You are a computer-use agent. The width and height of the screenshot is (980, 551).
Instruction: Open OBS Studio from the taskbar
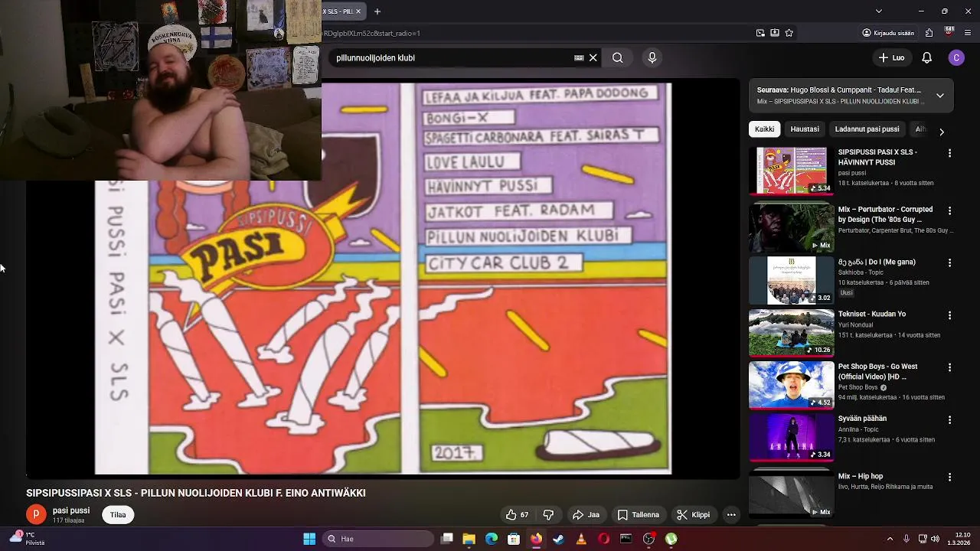(x=648, y=539)
